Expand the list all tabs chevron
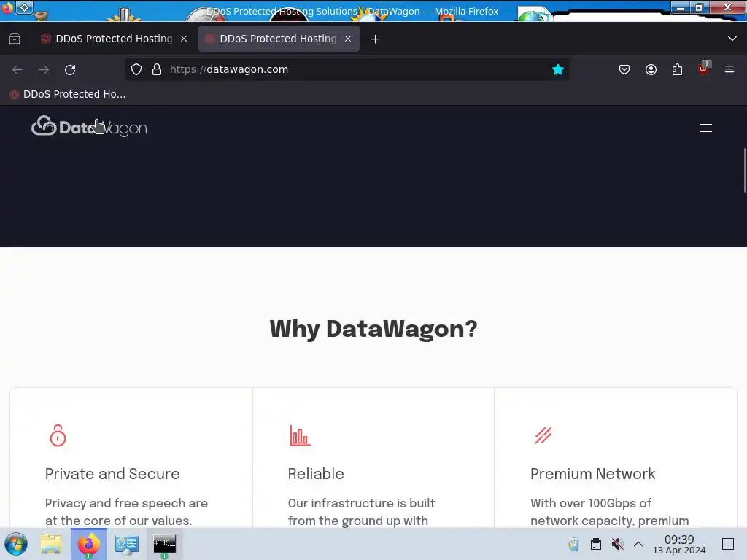Viewport: 747px width, 560px height. [732, 39]
